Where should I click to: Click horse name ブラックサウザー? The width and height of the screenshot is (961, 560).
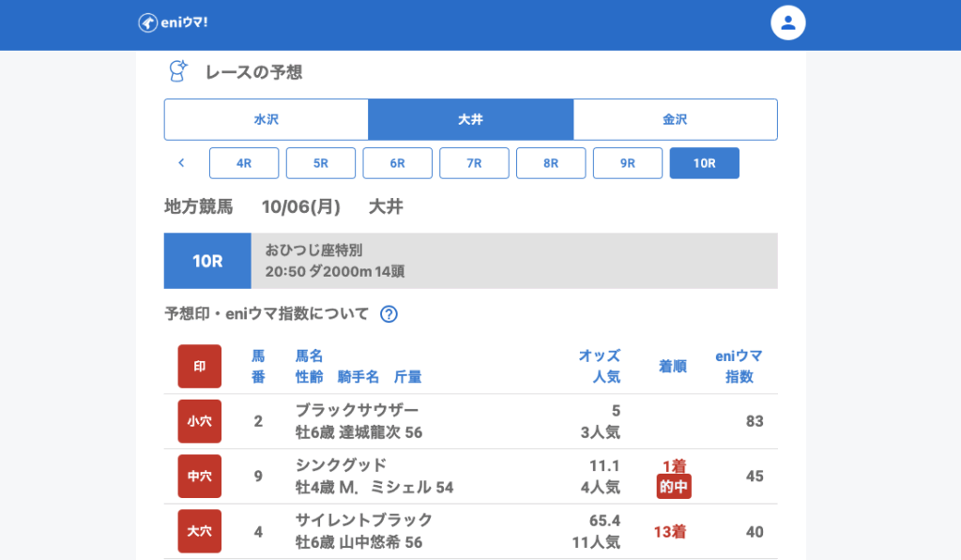pyautogui.click(x=357, y=411)
